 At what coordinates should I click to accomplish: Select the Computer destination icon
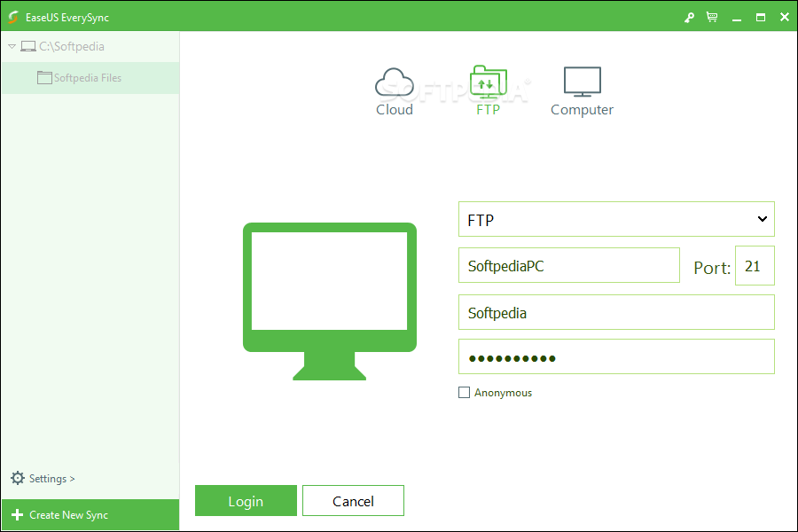coord(583,82)
